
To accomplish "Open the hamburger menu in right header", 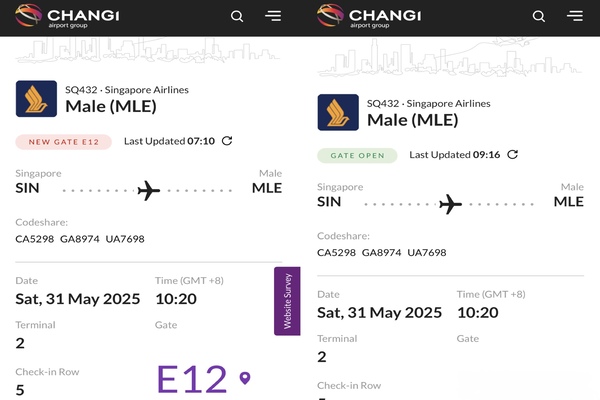I will 575,16.
